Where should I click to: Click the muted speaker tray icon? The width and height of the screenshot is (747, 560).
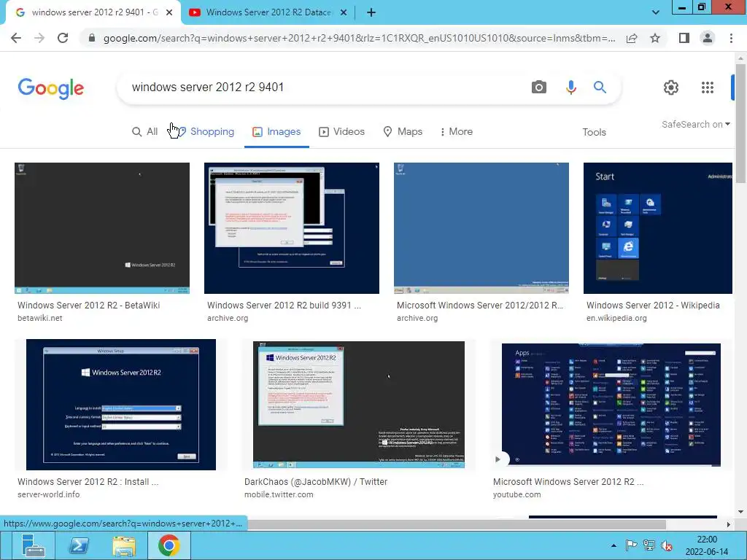click(667, 545)
